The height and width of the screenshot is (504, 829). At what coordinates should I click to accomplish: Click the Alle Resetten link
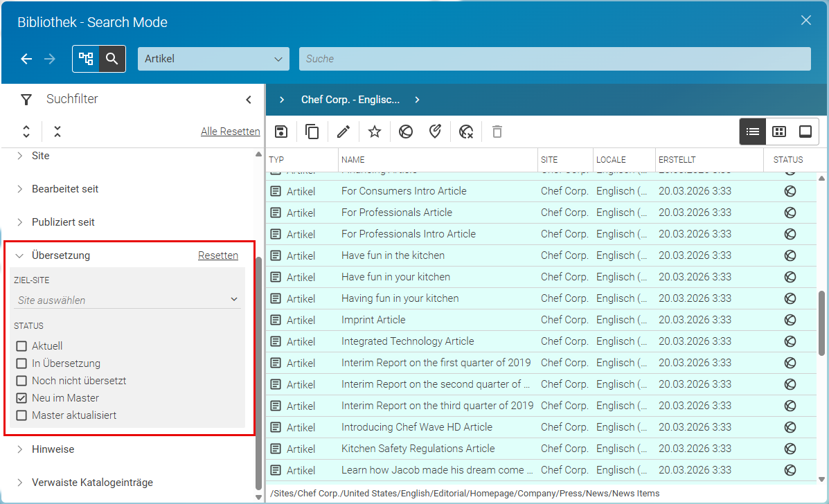(x=231, y=132)
